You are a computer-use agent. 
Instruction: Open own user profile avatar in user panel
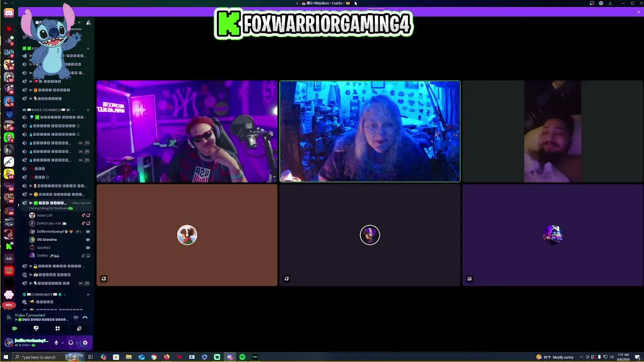(9, 343)
